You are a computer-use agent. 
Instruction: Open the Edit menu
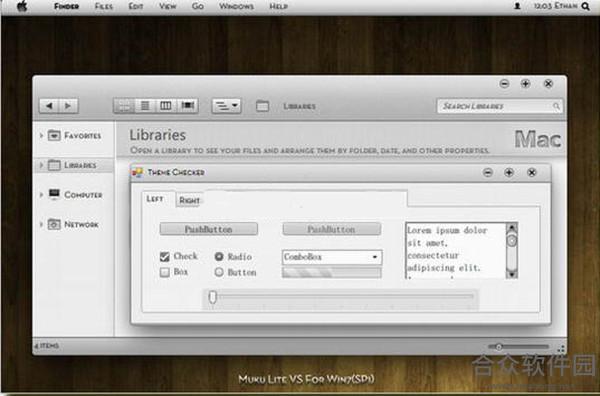(x=136, y=7)
